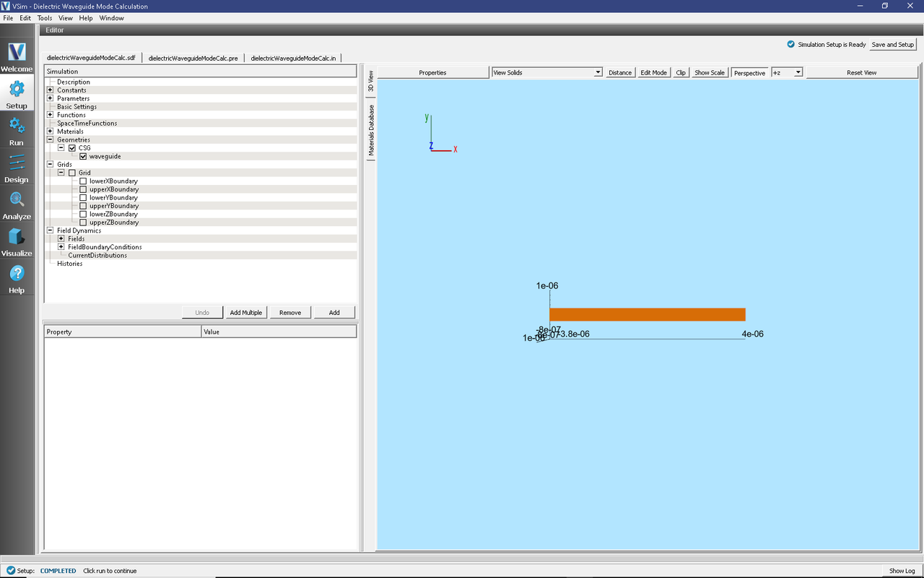Click the Save and Setup button

[x=892, y=45]
